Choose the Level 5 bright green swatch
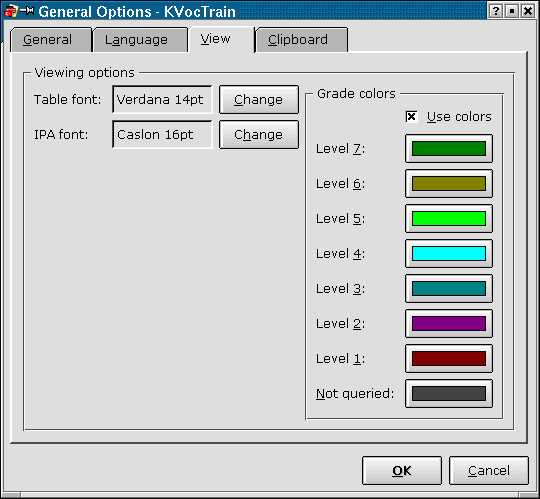This screenshot has height=499, width=540. click(449, 218)
